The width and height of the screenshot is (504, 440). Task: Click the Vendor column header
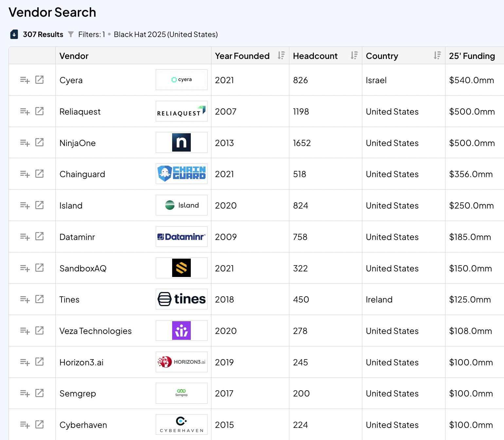click(x=74, y=56)
